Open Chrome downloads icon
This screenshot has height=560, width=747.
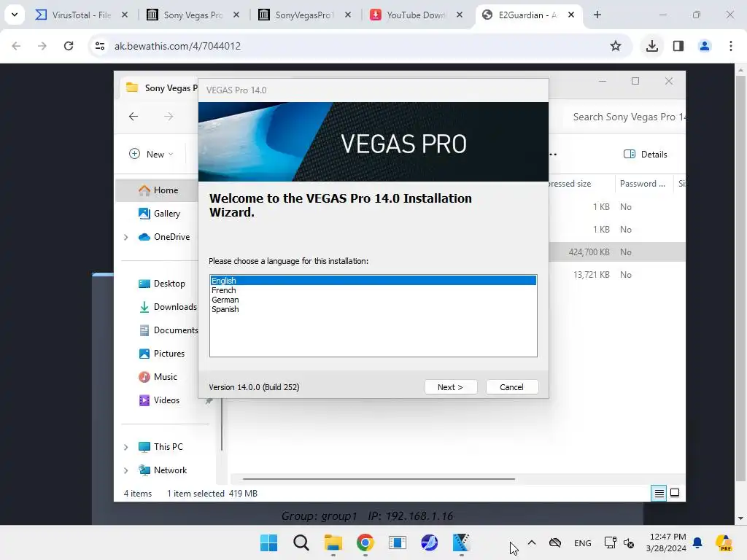(x=652, y=46)
